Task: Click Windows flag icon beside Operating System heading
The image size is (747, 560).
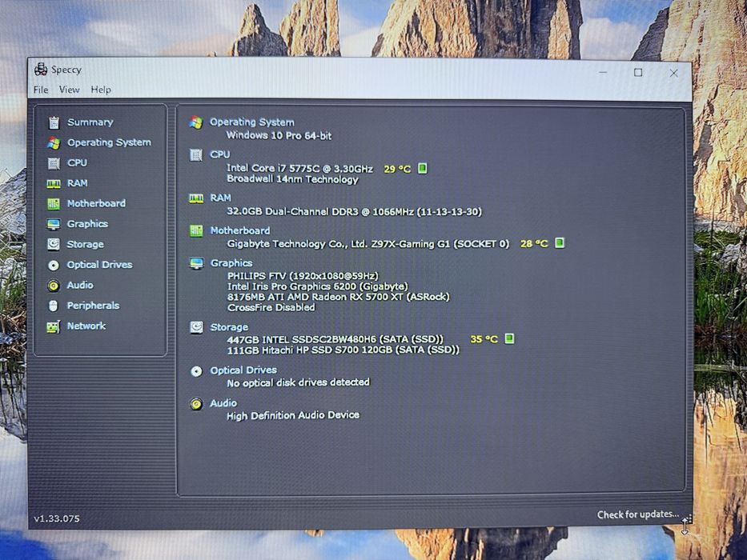Action: [x=196, y=122]
